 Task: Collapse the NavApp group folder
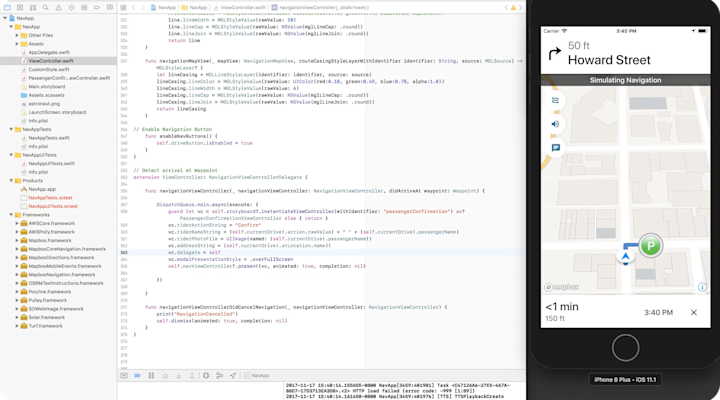pyautogui.click(x=11, y=27)
